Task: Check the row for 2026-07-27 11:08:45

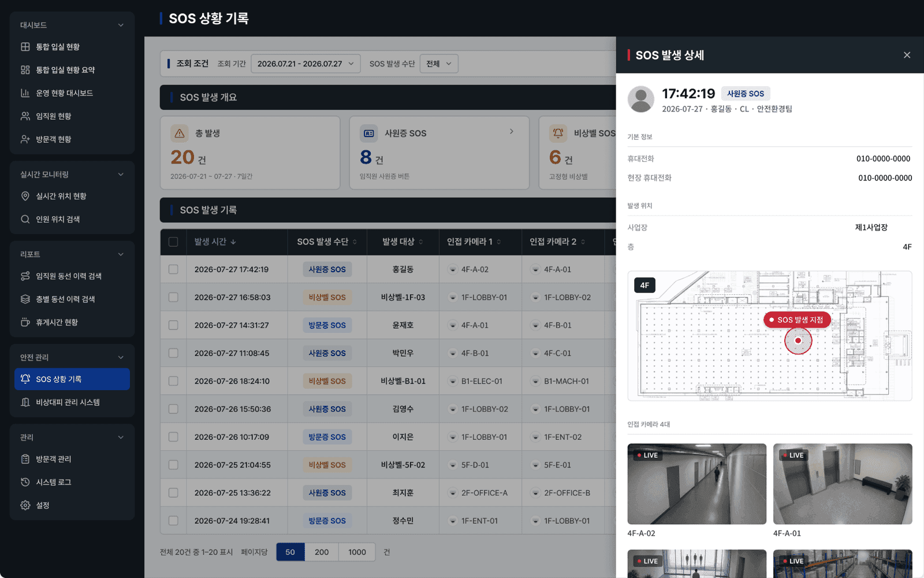Action: click(173, 353)
